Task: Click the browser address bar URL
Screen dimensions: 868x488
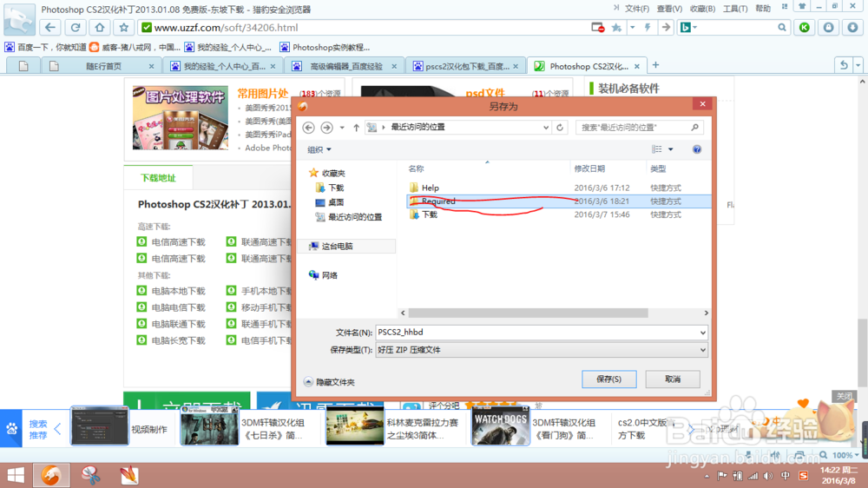Action: [226, 27]
